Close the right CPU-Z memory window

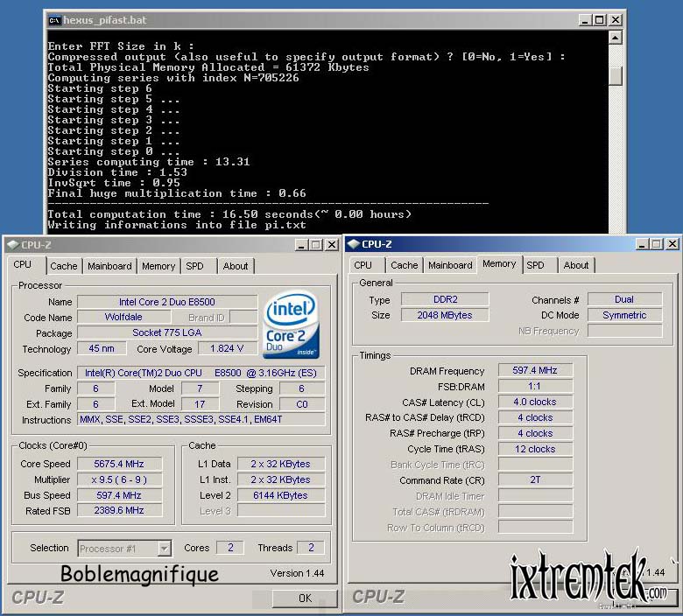(x=672, y=244)
